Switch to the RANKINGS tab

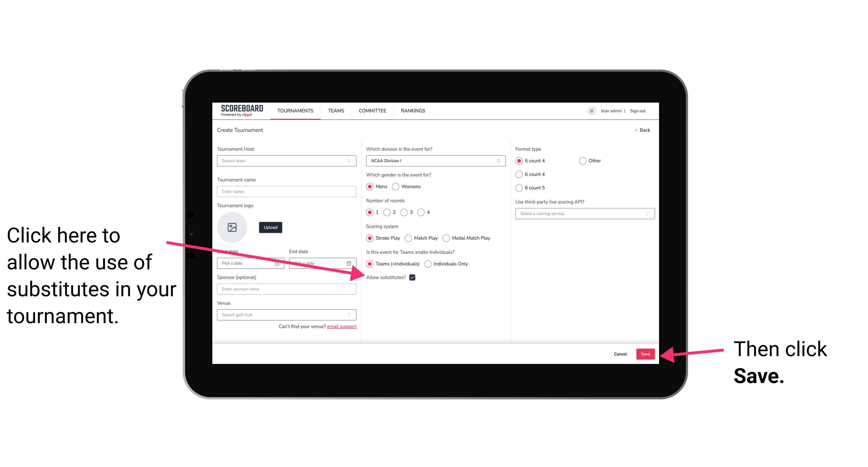pos(413,110)
